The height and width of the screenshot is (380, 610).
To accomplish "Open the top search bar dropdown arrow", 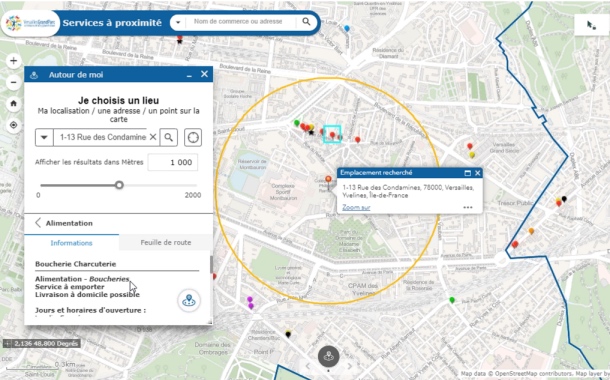I will [178, 22].
